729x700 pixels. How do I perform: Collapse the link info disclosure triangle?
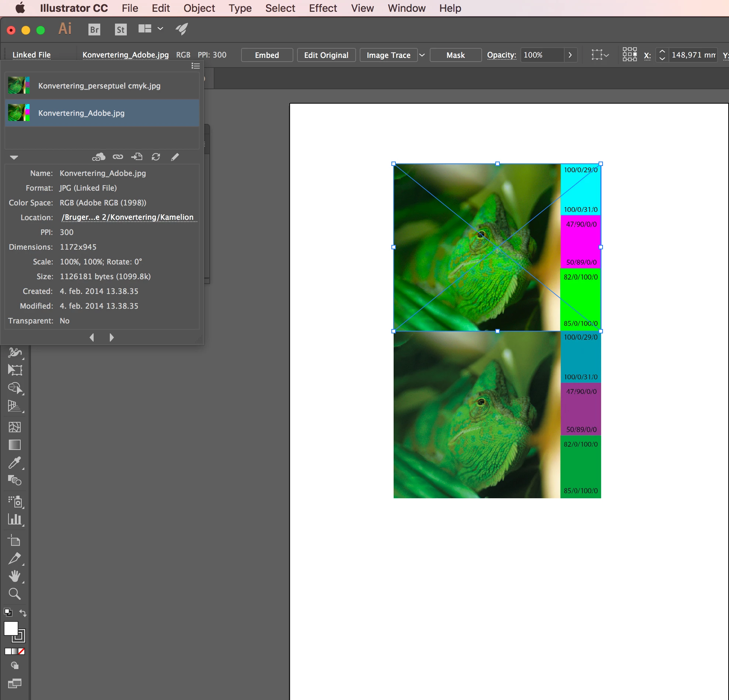14,157
